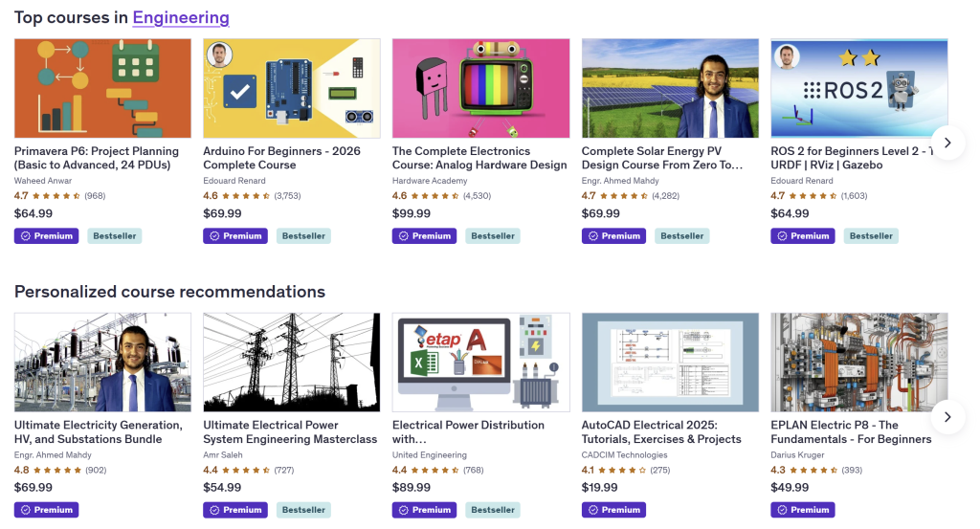The height and width of the screenshot is (529, 980).
Task: Open the Arduino For Beginners course thumbnail
Action: coord(292,88)
